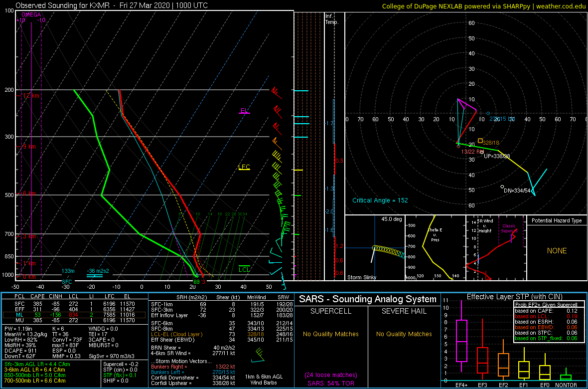This screenshot has height=389, width=588.
Task: Open the weather.cod.edu NEXLAB credit text
Action: [483, 6]
